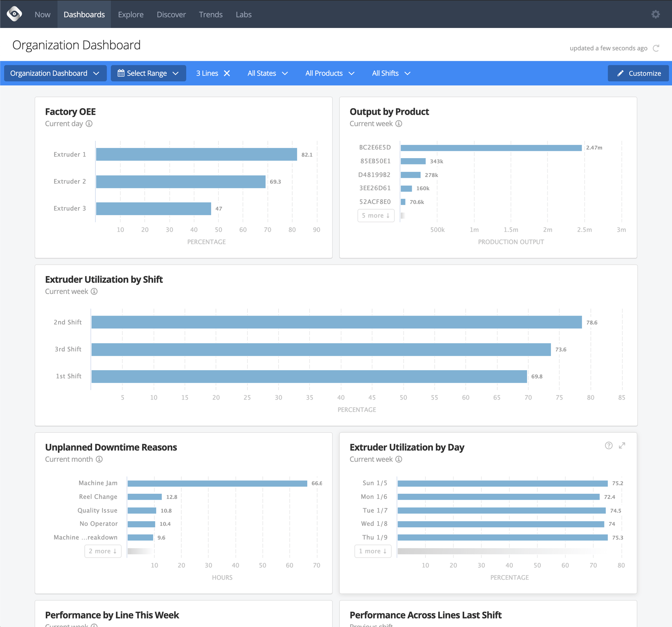Viewport: 672px width, 627px height.
Task: Click the info icon on Unplanned Downtime Reasons
Action: tap(99, 459)
